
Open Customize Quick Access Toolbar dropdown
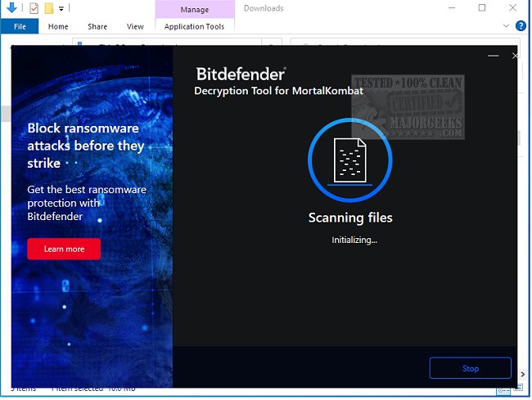[61, 9]
